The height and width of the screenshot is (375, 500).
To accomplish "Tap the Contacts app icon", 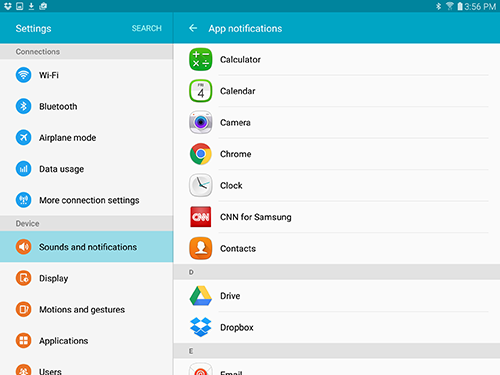I will click(x=201, y=248).
